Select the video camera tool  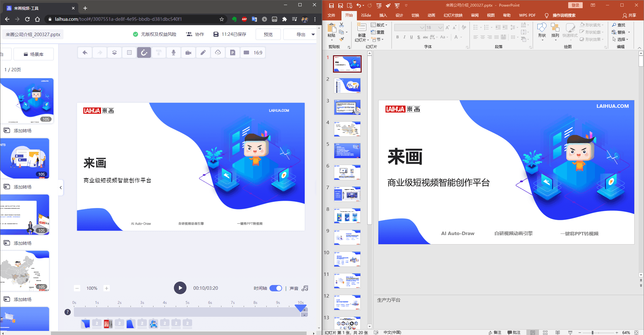(x=188, y=52)
